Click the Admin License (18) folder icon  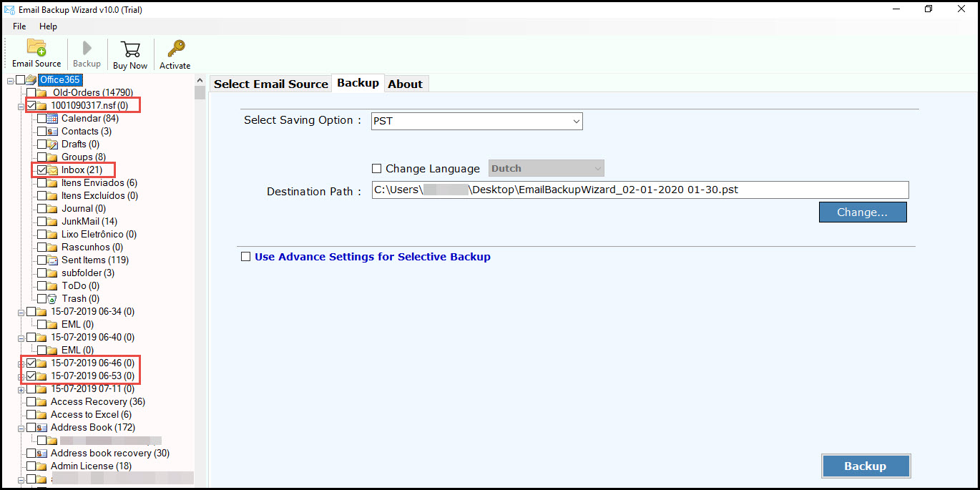pyautogui.click(x=42, y=466)
